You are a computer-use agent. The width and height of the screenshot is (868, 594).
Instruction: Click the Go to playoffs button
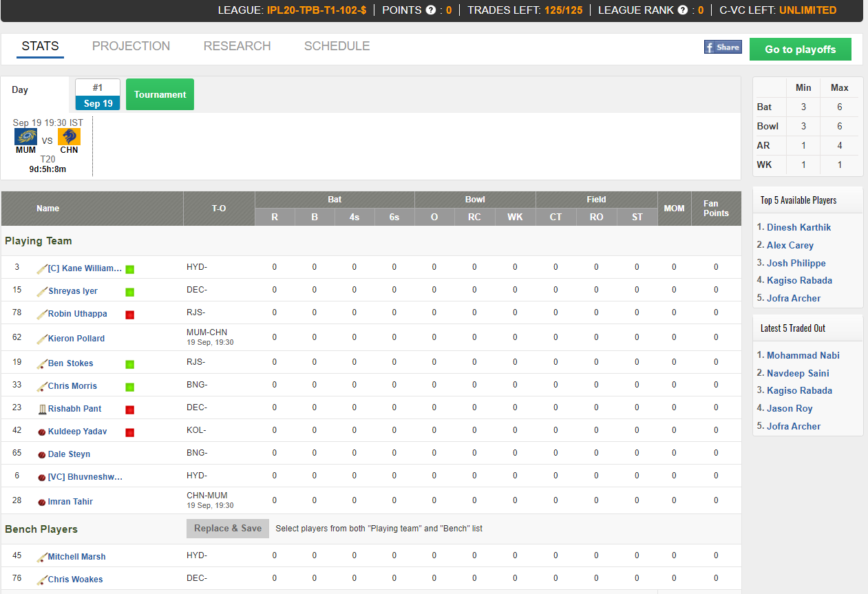point(801,50)
